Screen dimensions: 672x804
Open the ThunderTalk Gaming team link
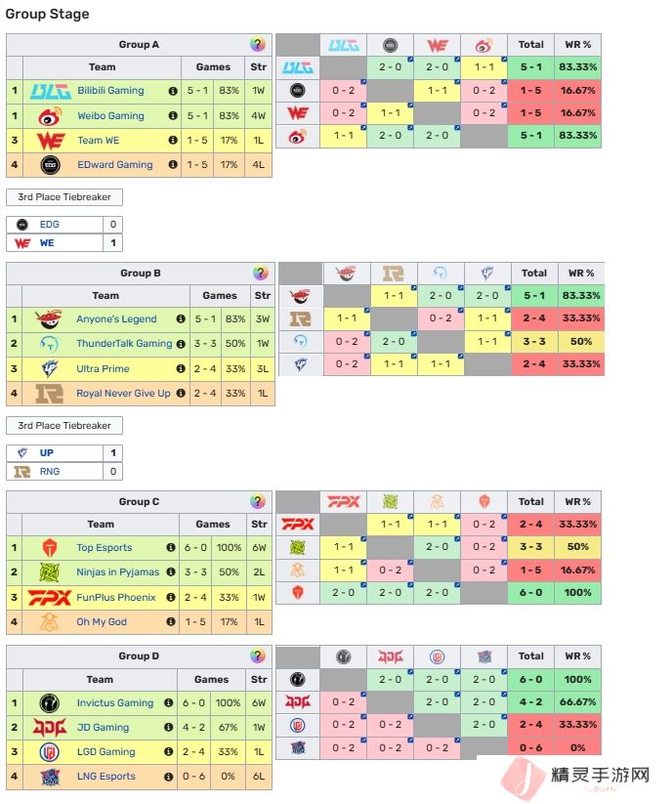coord(124,344)
